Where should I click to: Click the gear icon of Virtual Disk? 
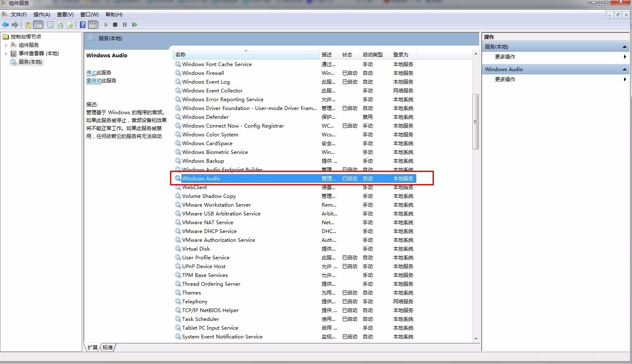pyautogui.click(x=178, y=249)
